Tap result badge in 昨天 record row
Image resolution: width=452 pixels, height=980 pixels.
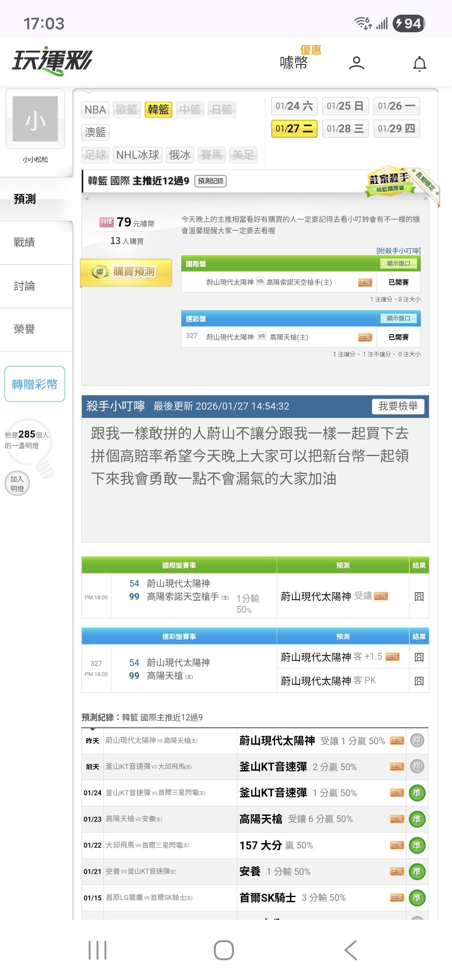click(x=417, y=740)
